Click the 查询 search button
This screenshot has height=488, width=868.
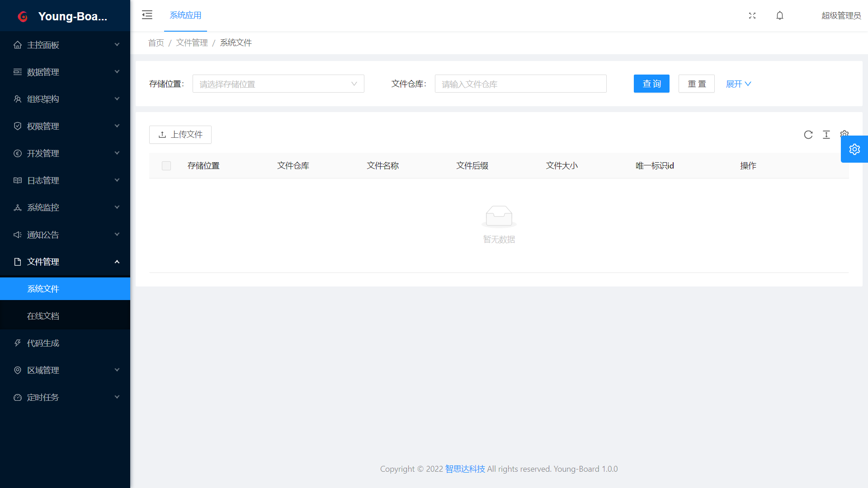(x=651, y=84)
